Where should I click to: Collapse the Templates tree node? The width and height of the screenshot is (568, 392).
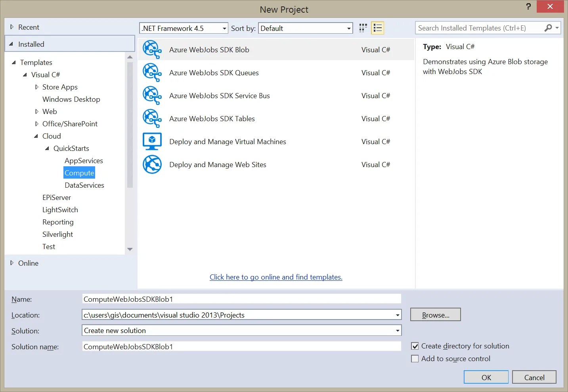14,63
